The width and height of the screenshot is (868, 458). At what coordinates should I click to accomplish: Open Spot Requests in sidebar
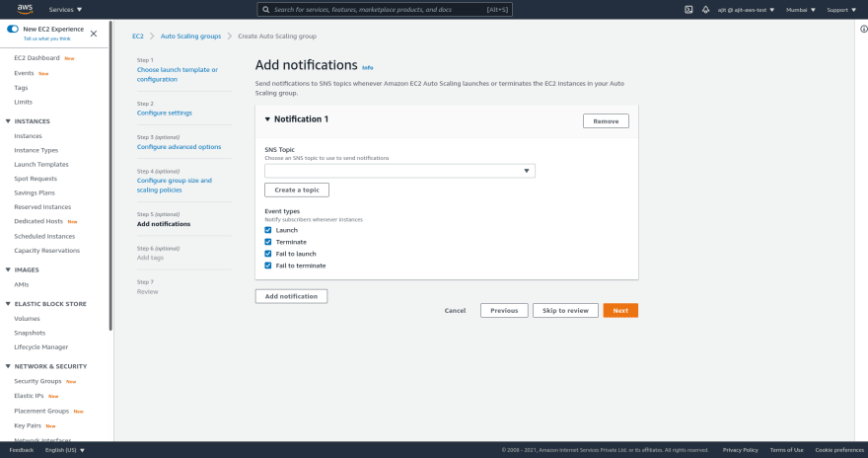tap(36, 179)
